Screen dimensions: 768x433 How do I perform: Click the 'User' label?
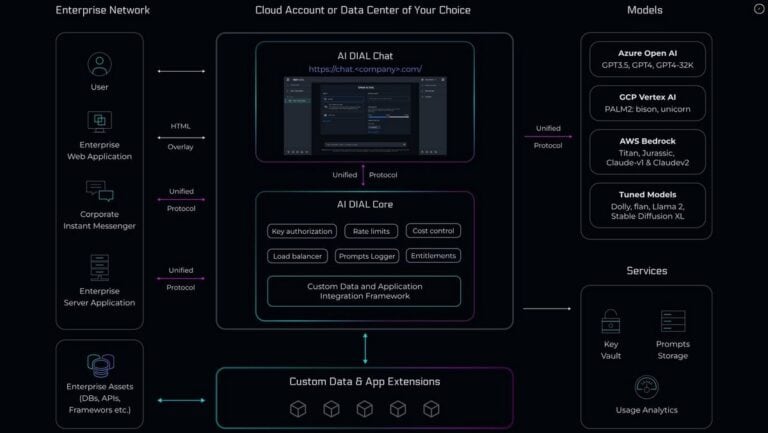coord(99,87)
